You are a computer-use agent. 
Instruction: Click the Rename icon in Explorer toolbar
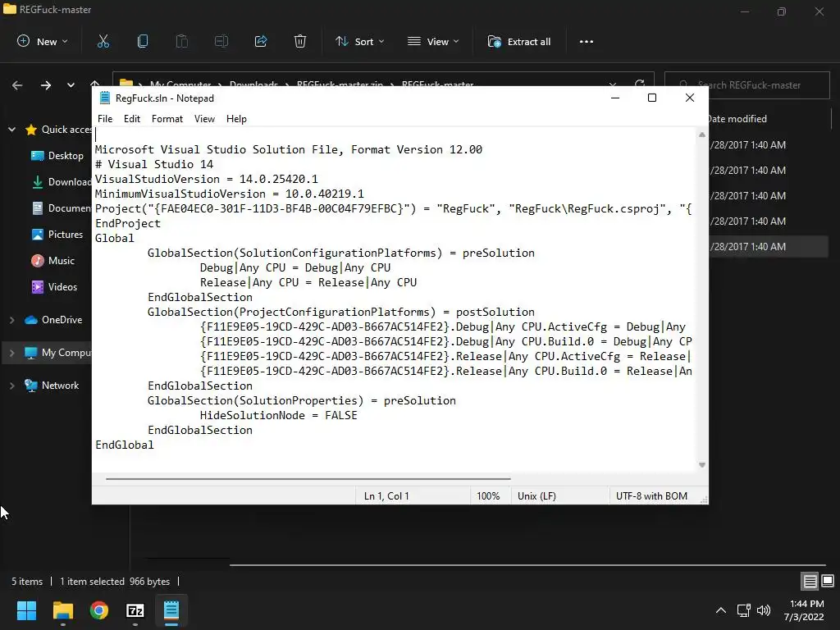coord(221,41)
